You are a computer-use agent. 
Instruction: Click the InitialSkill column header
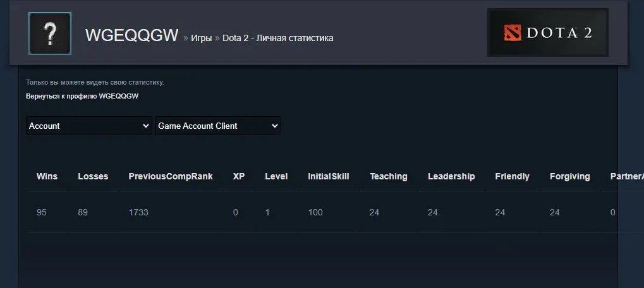pyautogui.click(x=329, y=176)
